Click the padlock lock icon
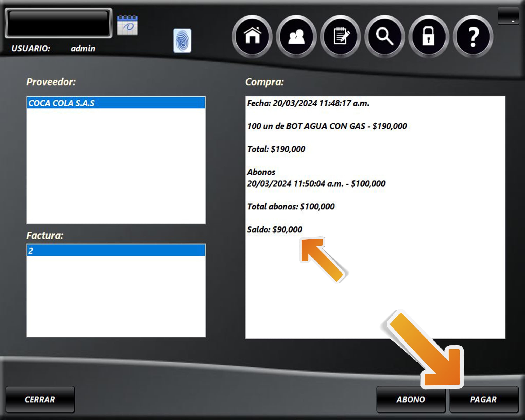This screenshot has height=420, width=525. pos(429,37)
